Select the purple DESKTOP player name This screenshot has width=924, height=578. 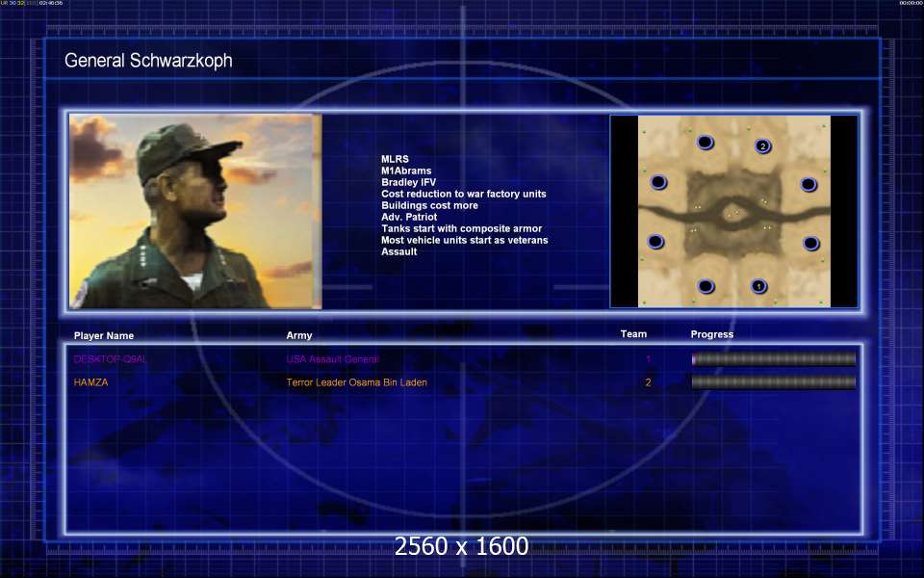pos(110,359)
